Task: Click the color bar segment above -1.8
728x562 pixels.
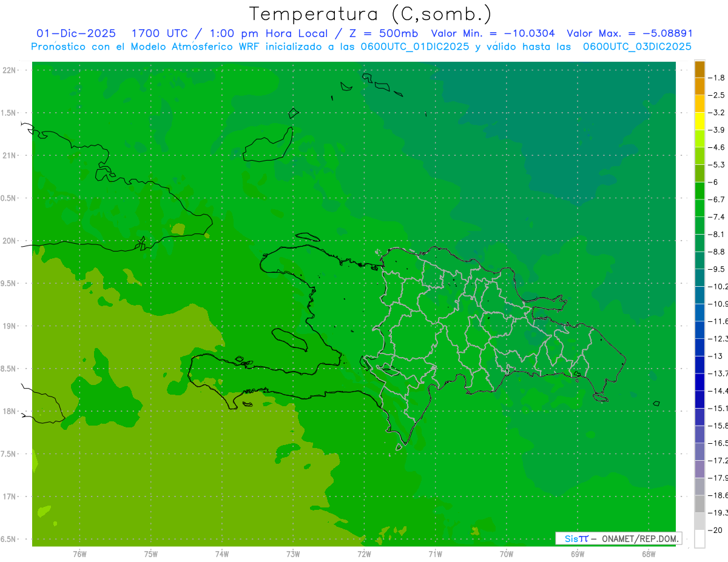Action: (x=699, y=69)
